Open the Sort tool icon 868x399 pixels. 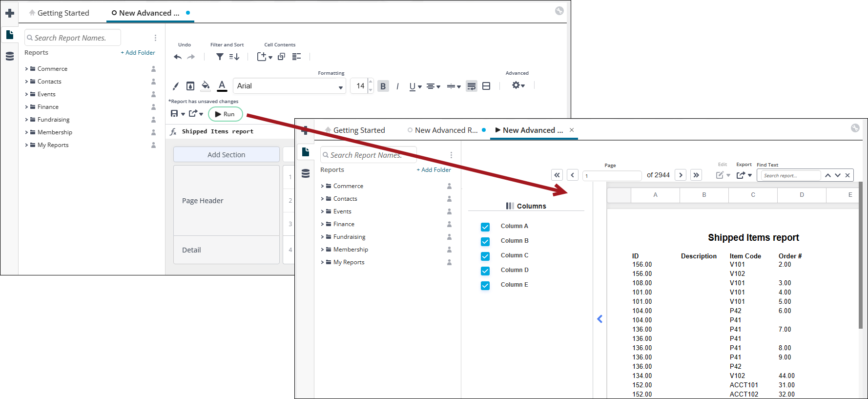click(x=234, y=57)
